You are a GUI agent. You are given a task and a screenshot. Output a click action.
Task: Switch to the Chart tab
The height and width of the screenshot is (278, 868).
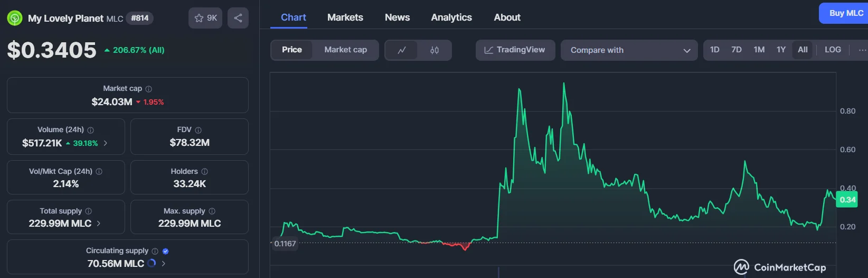coord(293,17)
